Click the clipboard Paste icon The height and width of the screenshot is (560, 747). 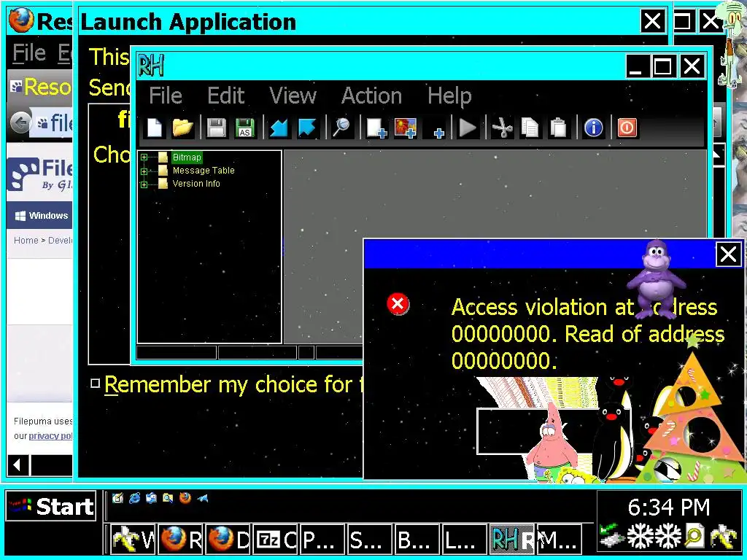pos(558,128)
